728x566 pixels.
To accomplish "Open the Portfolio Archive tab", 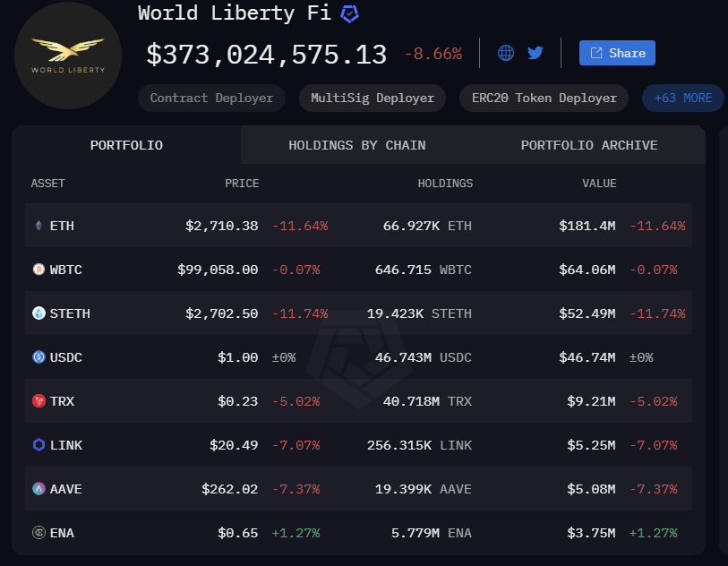I will [x=588, y=145].
